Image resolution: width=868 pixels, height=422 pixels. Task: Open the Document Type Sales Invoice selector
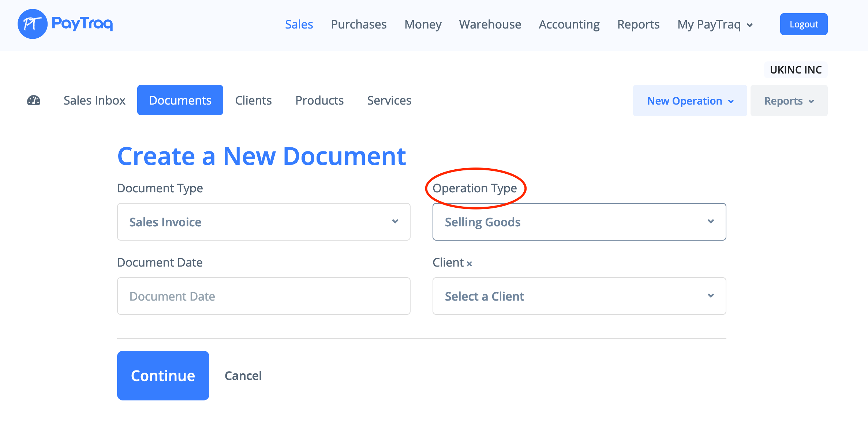click(x=263, y=222)
